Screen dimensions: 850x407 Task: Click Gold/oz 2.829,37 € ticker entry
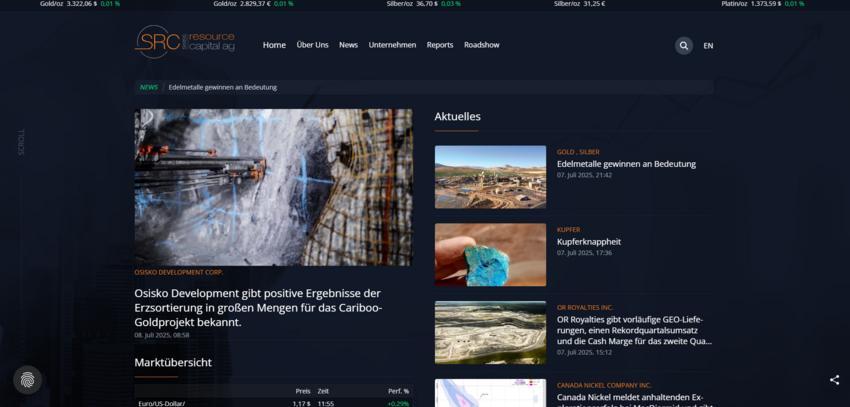(253, 4)
